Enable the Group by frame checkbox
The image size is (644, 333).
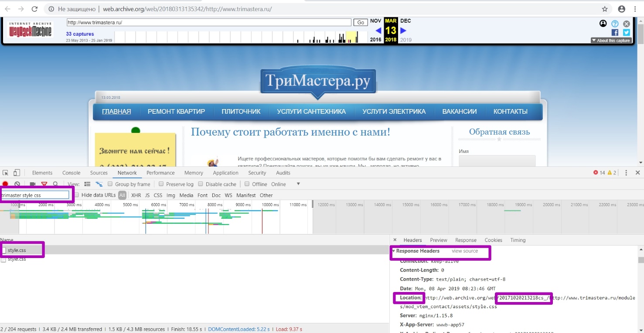click(111, 184)
